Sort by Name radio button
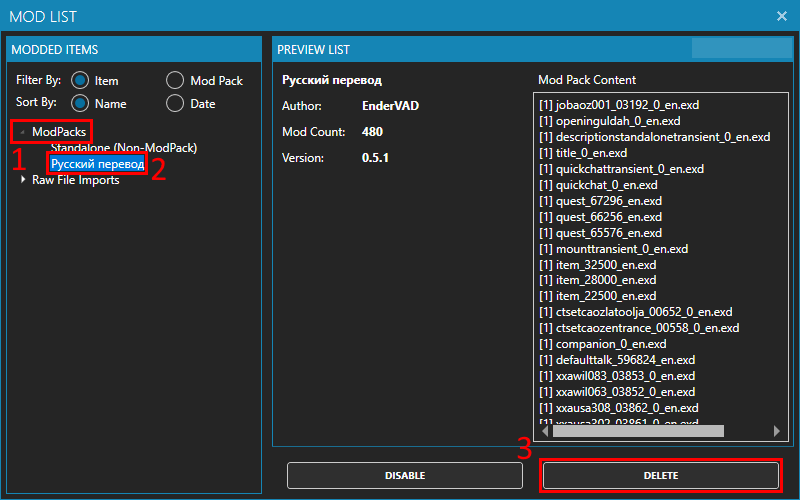This screenshot has height=500, width=800. click(80, 104)
